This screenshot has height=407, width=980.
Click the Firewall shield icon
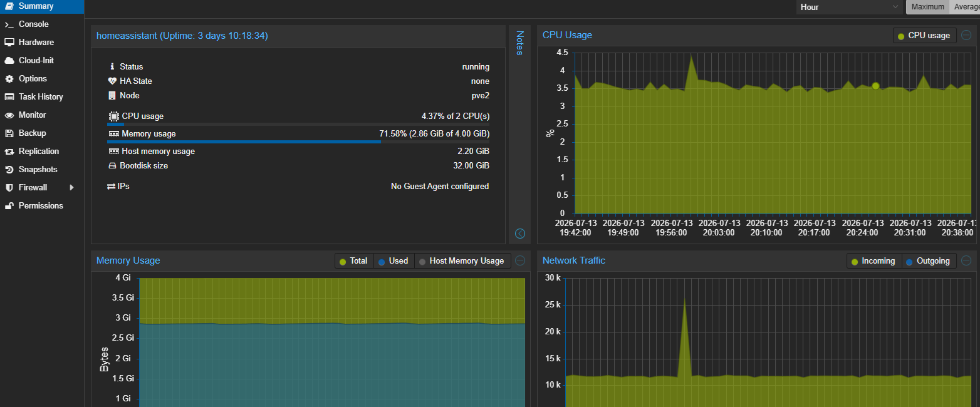[x=9, y=188]
